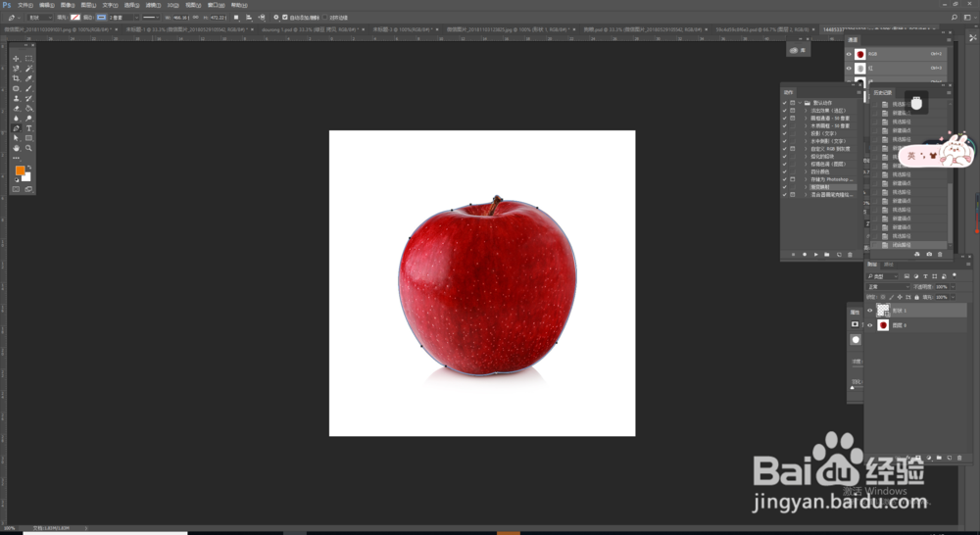Open layer filter type dropdown

point(882,276)
